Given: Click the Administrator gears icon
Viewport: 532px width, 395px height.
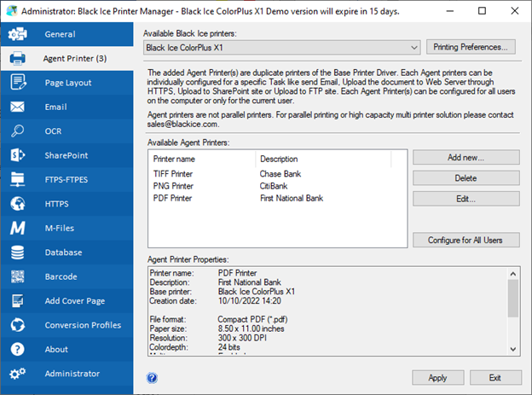Looking at the screenshot, I should 17,374.
